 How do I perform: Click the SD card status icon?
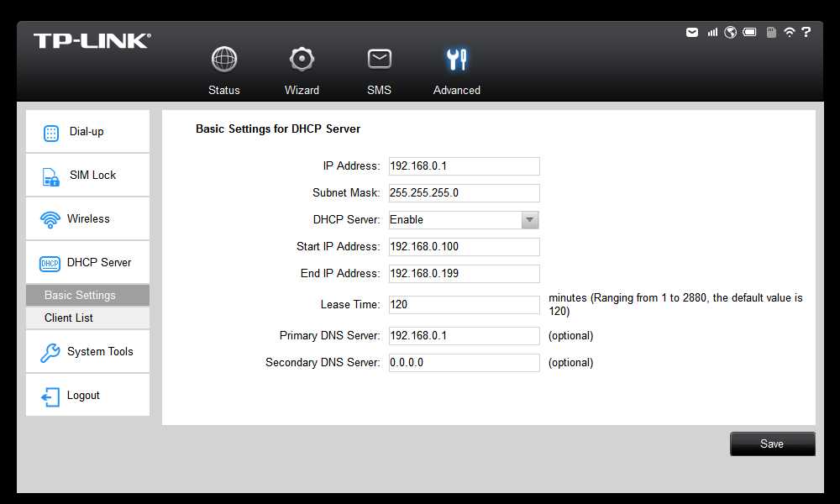coord(771,32)
